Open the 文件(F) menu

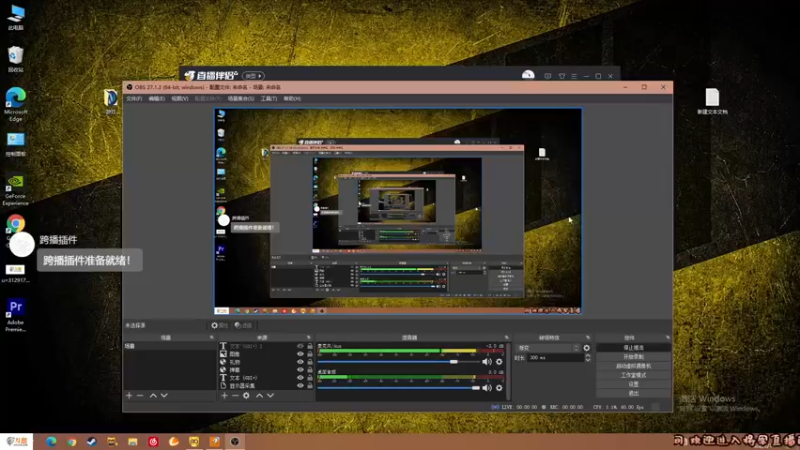pos(134,98)
